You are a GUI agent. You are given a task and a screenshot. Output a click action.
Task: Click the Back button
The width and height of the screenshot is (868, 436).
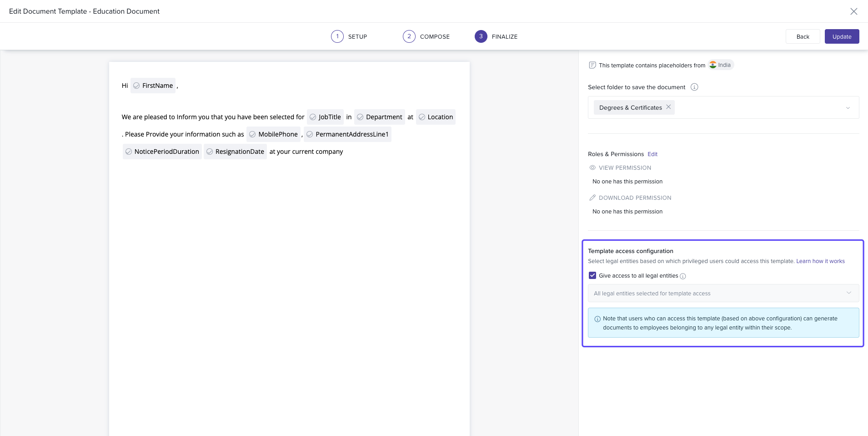803,36
